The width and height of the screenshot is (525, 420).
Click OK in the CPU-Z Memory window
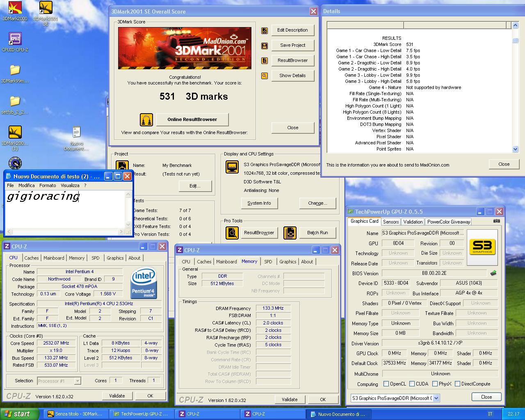tap(323, 400)
